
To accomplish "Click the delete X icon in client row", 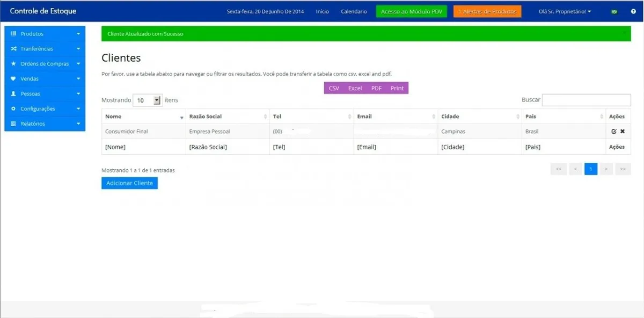I will click(623, 132).
